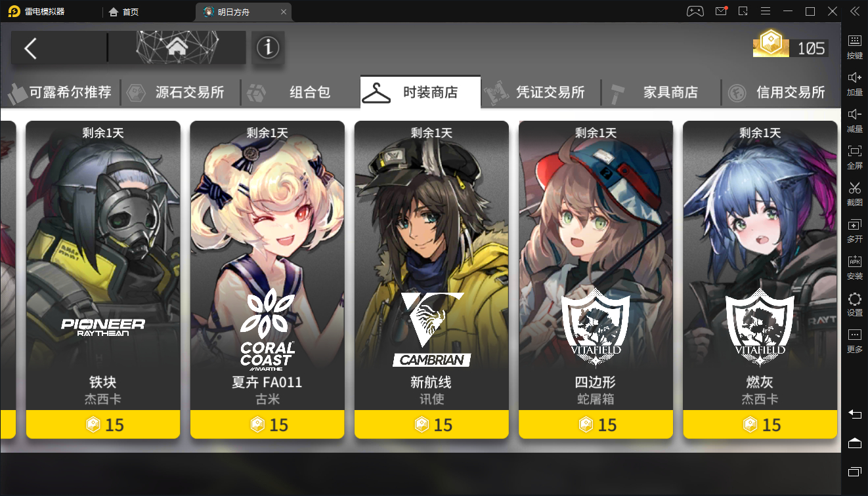
Task: Open the info circle icon
Action: tap(268, 47)
